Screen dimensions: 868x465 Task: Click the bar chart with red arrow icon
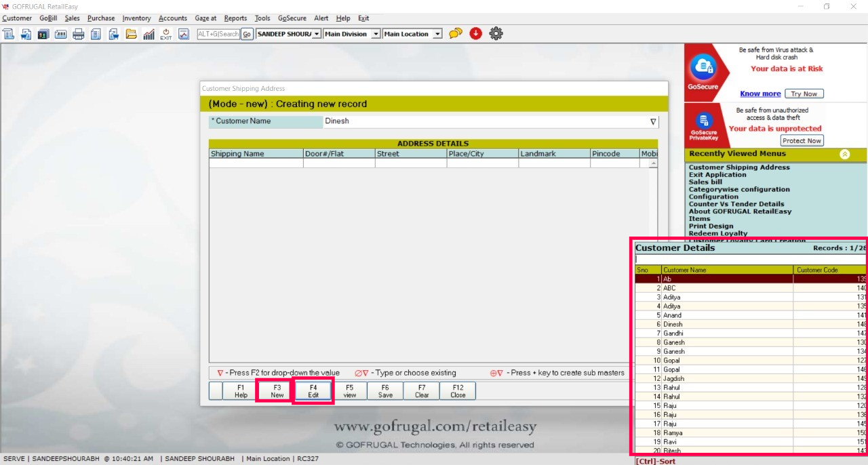(149, 34)
